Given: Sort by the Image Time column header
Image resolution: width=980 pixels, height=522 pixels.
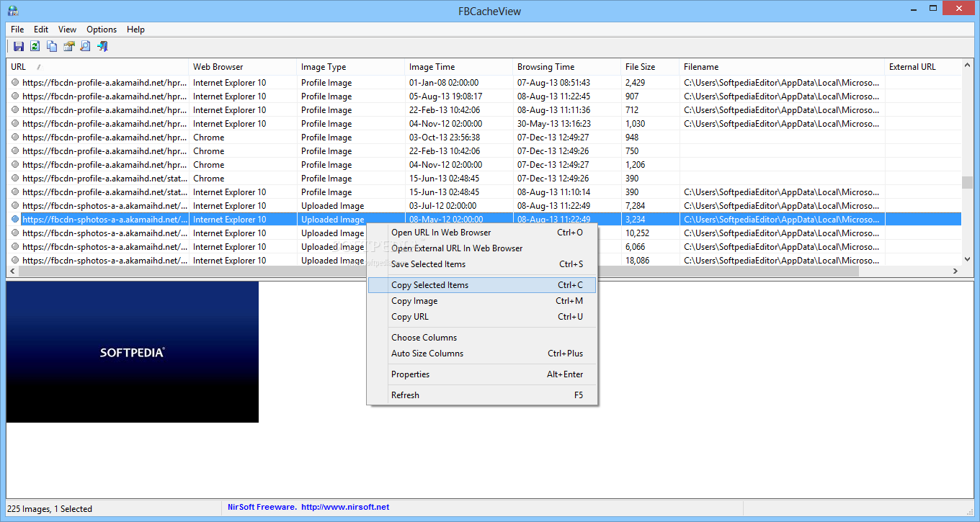Looking at the screenshot, I should [459, 67].
